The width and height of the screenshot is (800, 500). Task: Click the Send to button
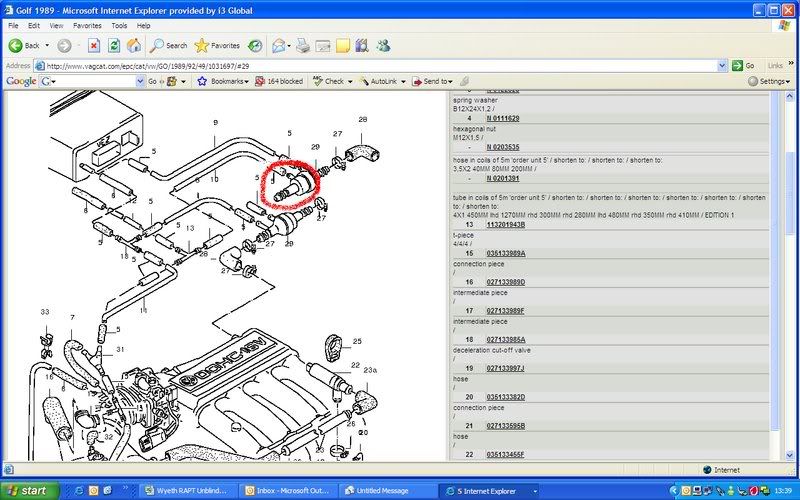click(432, 81)
